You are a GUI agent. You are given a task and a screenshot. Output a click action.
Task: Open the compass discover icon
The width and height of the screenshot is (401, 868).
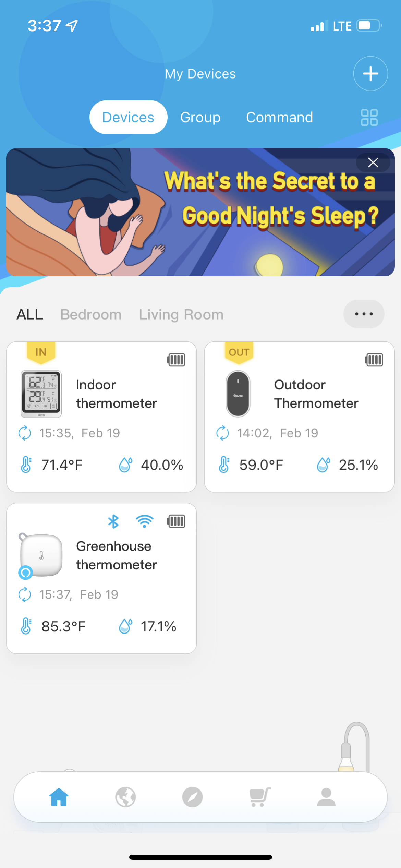(x=192, y=797)
